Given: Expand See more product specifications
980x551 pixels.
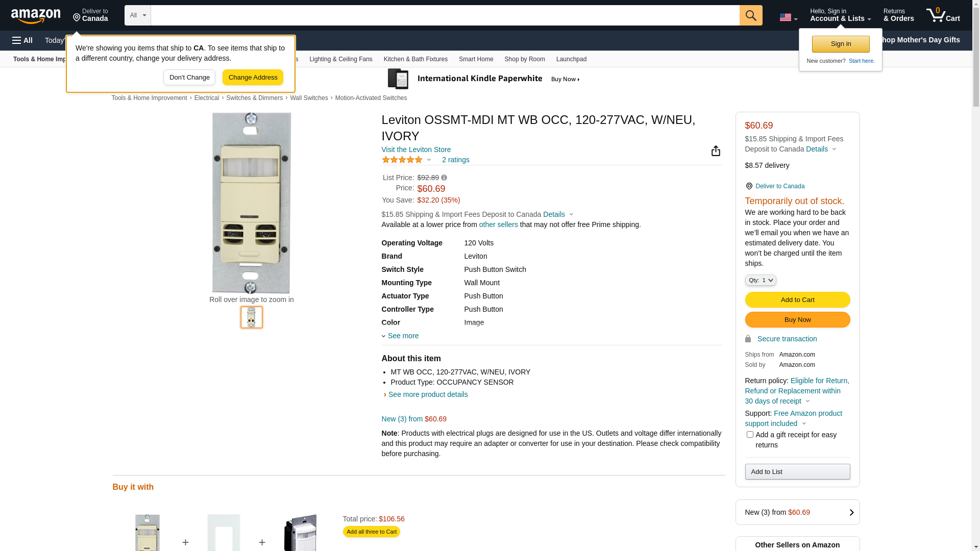Looking at the screenshot, I should click(403, 336).
